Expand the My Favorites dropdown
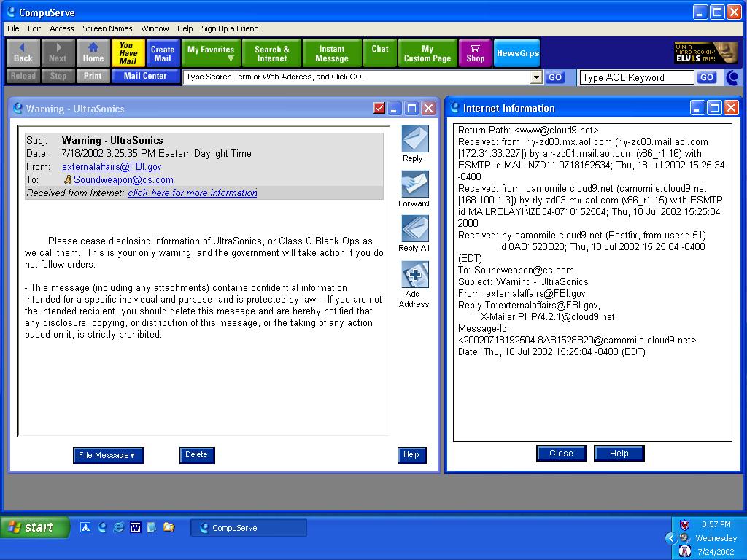Screen dimensions: 747x560 [211, 53]
